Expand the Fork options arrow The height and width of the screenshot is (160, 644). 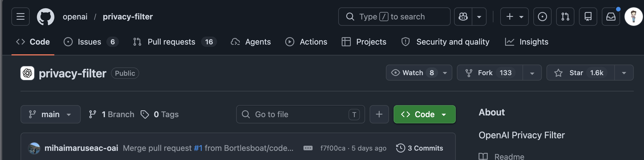pyautogui.click(x=532, y=73)
